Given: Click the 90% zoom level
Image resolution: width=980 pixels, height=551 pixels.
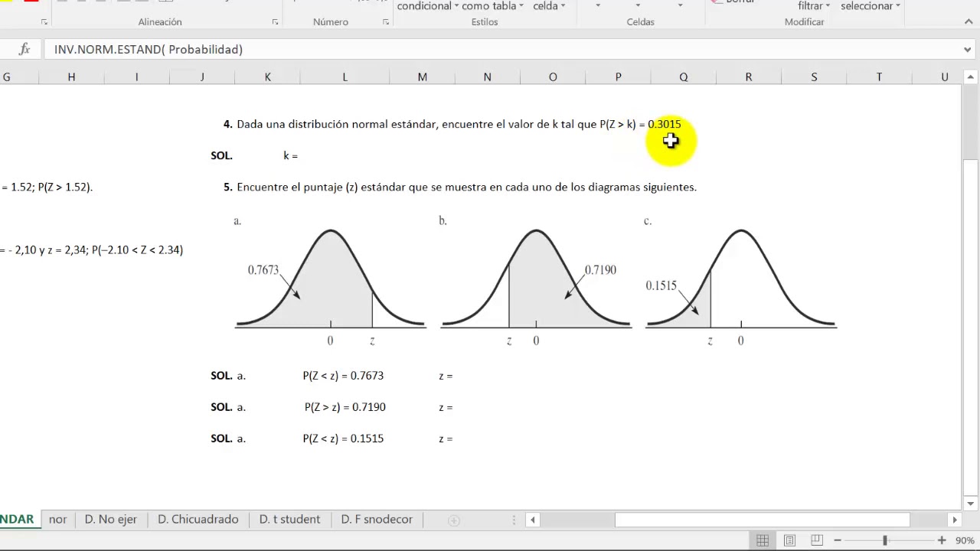Looking at the screenshot, I should coord(964,540).
